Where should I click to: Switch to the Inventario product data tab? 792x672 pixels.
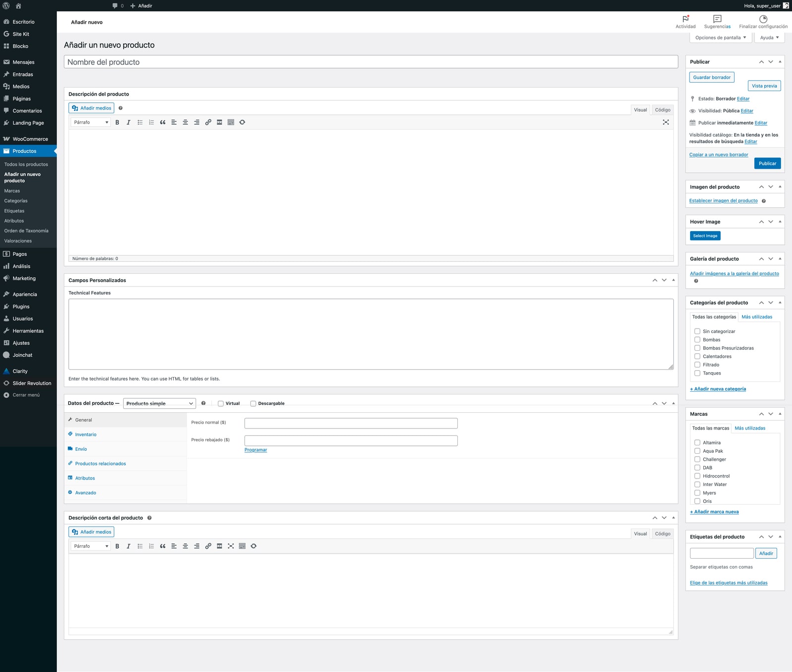pos(86,434)
